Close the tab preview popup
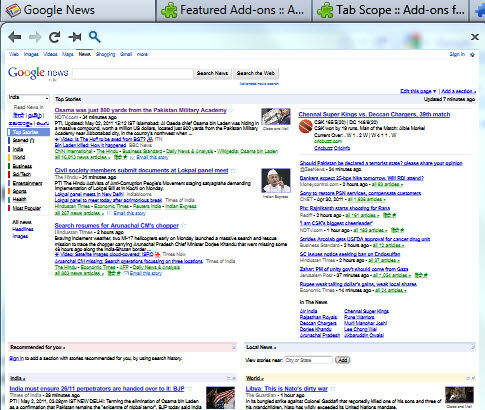This screenshot has height=410, width=485. coord(475,37)
